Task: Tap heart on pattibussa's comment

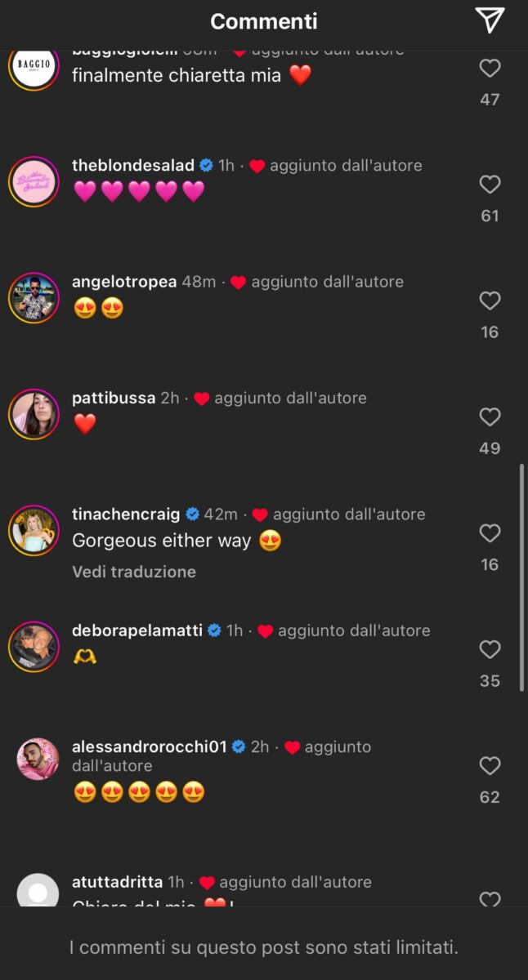Action: pyautogui.click(x=490, y=417)
